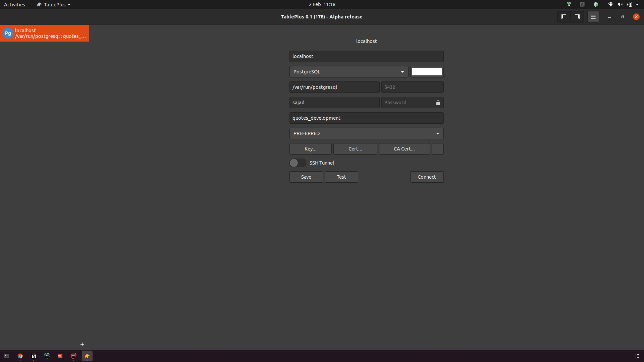The width and height of the screenshot is (644, 362).
Task: Toggle the right panel view icon
Action: (x=577, y=16)
